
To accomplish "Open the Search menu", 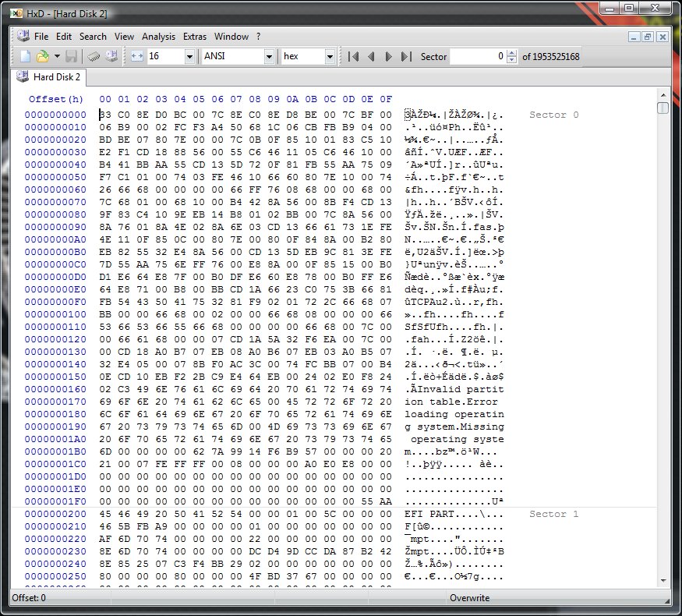I will [93, 37].
